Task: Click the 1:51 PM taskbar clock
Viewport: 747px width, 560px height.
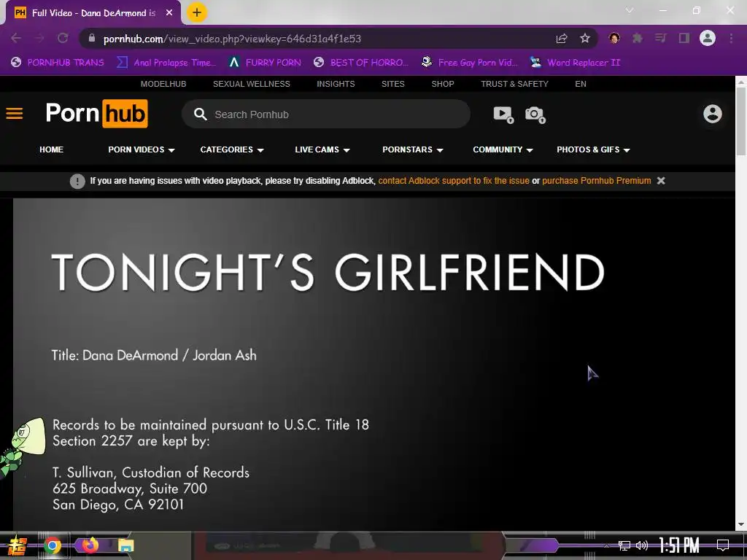Action: 679,545
